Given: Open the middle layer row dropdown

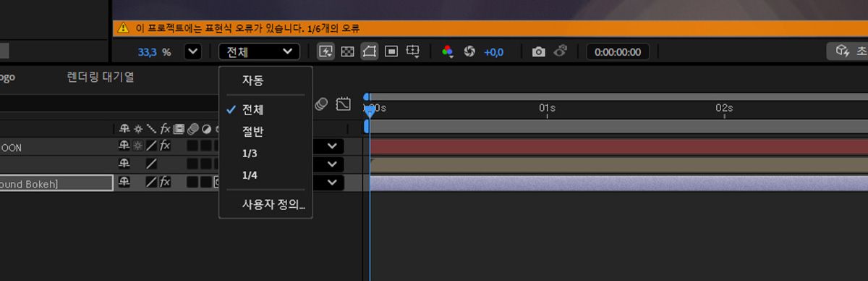Looking at the screenshot, I should click(332, 164).
